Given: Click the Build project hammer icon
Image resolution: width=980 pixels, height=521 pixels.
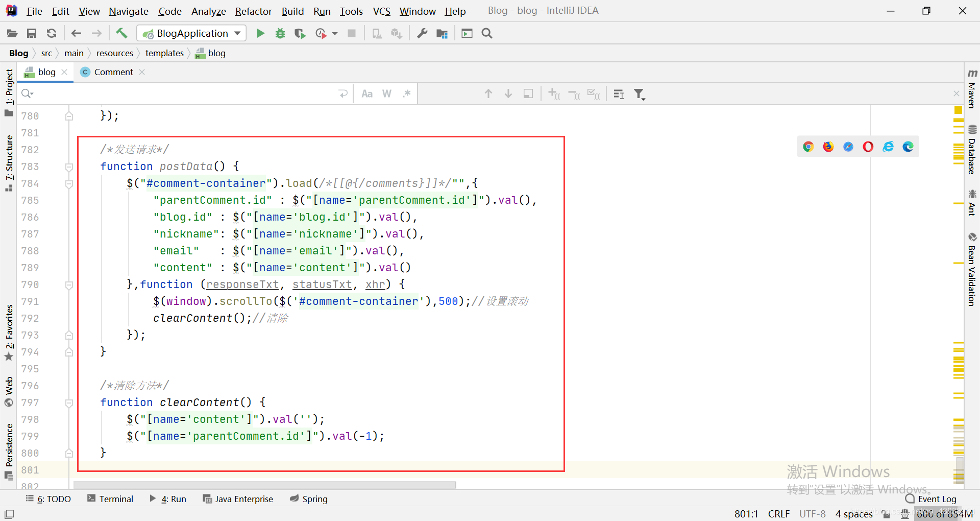Looking at the screenshot, I should tap(121, 33).
